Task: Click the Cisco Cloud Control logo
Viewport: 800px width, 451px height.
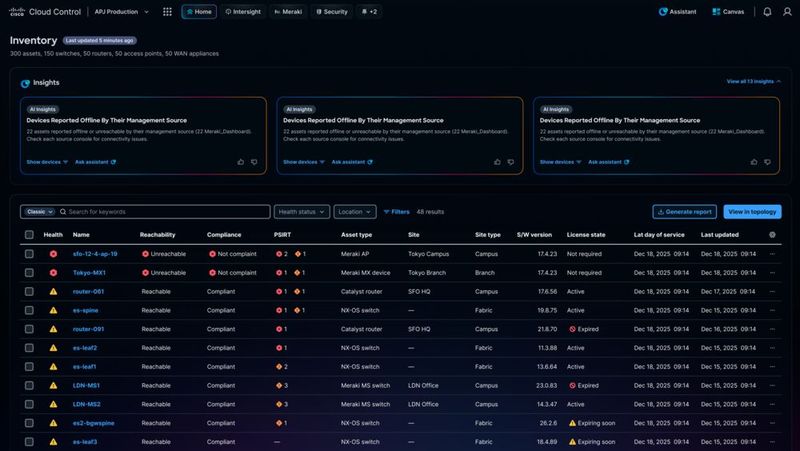Action: pos(45,12)
